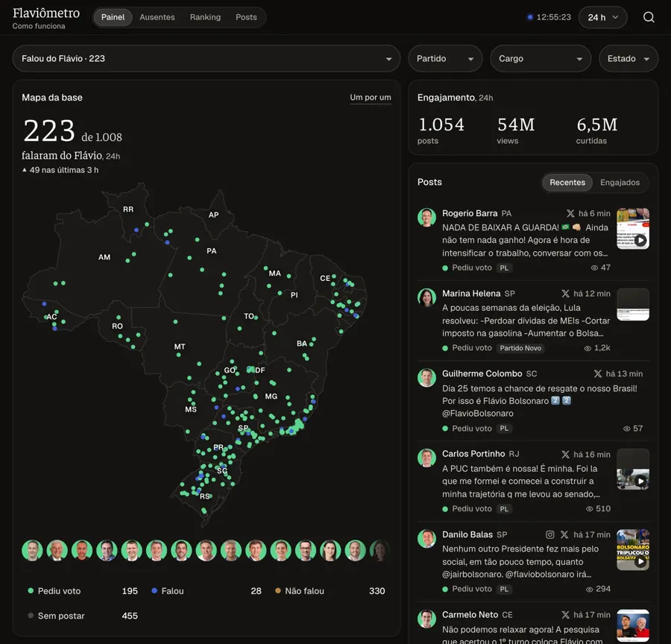Toggle the Sem postar legend filter

tap(82, 616)
